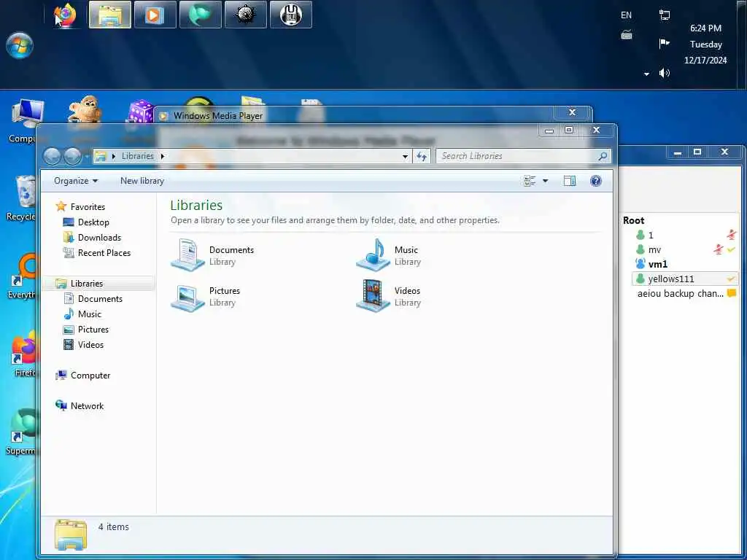
Task: Click the network tray icon
Action: point(664,15)
